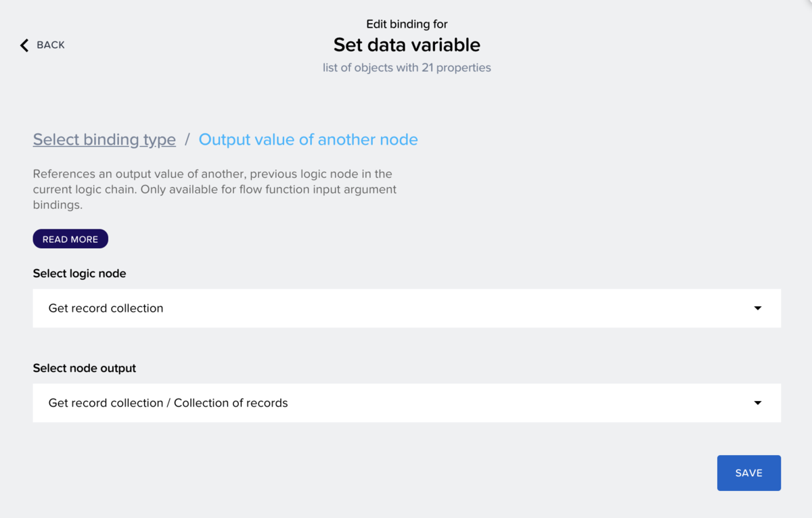Click the list of objects with 21 properties subtitle
Image resolution: width=812 pixels, height=518 pixels.
[407, 68]
